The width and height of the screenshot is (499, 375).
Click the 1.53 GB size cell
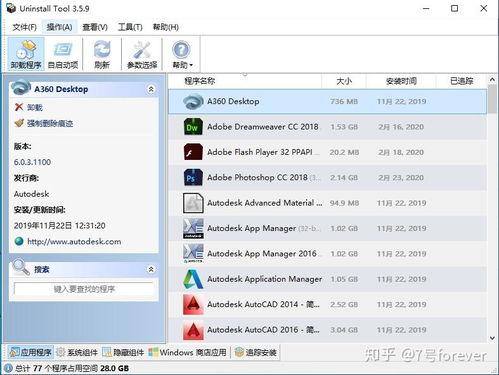[x=344, y=127]
